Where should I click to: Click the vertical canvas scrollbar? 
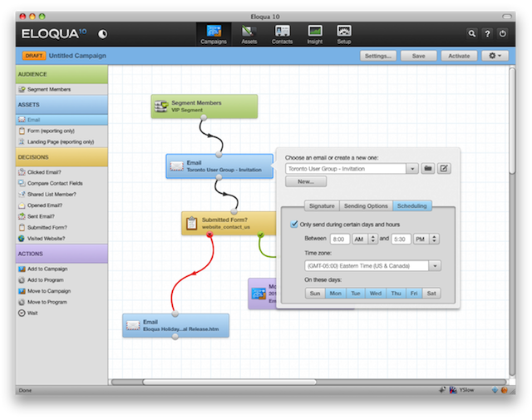[x=512, y=121]
